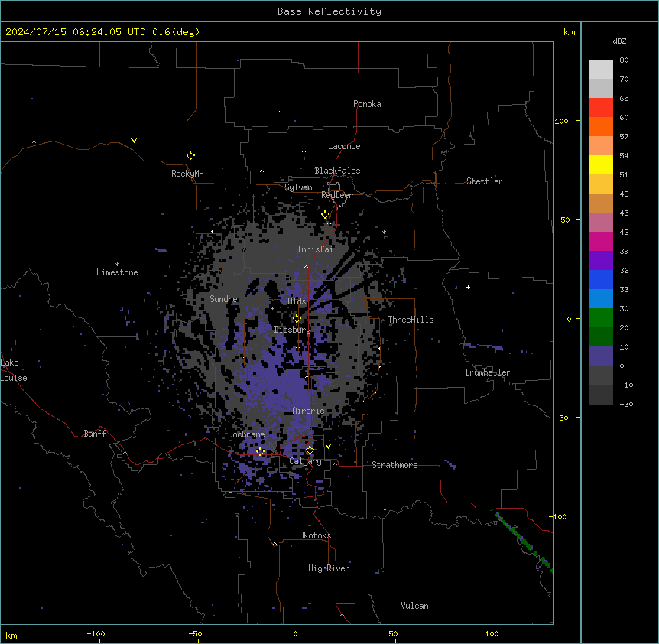The height and width of the screenshot is (644, 659).
Task: Click the asterisk marker east of Innisfail
Action: pyautogui.click(x=384, y=232)
